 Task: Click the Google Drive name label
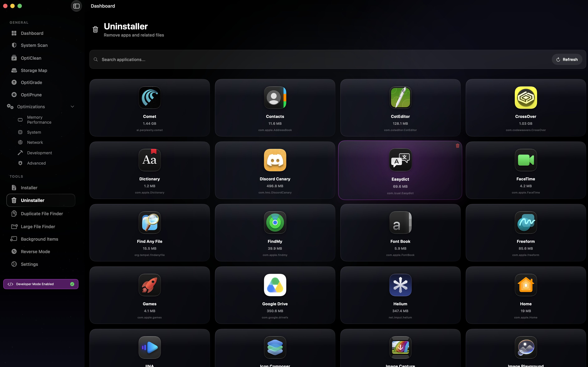(x=275, y=304)
